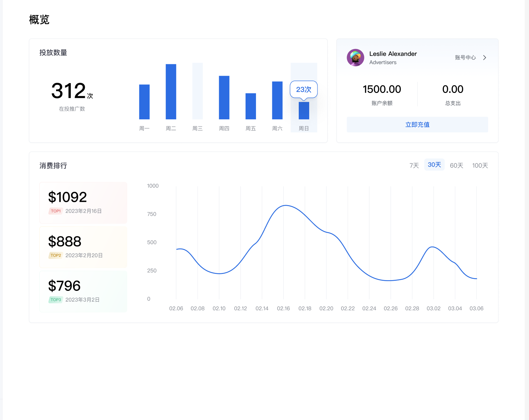This screenshot has width=529, height=420.
Task: Click the 02.16 peak on line chart
Action: pos(285,205)
